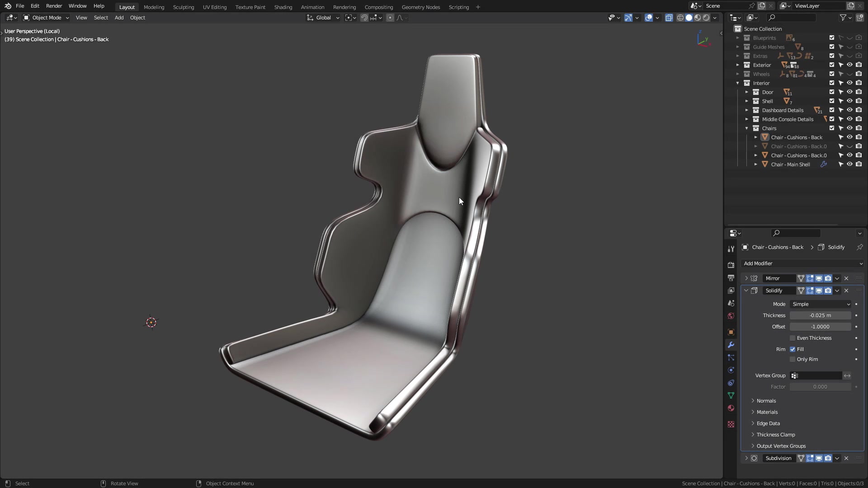The width and height of the screenshot is (868, 488).
Task: Open the Material properties tab
Action: coord(731,408)
